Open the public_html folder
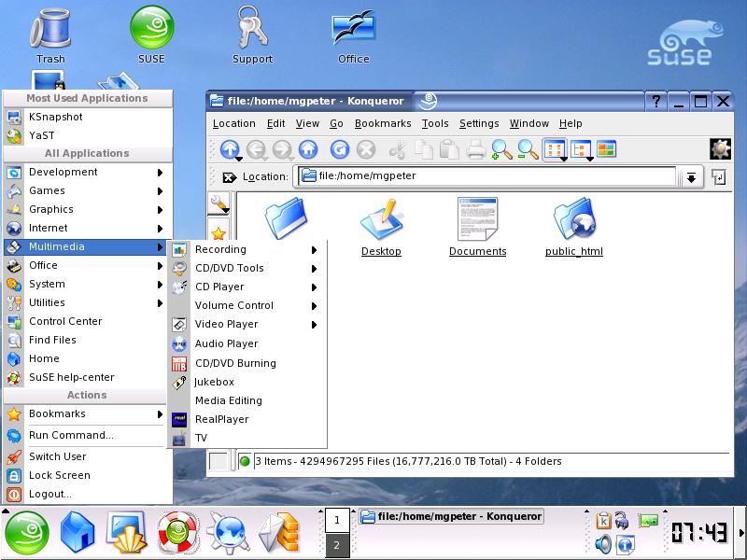 [x=574, y=228]
